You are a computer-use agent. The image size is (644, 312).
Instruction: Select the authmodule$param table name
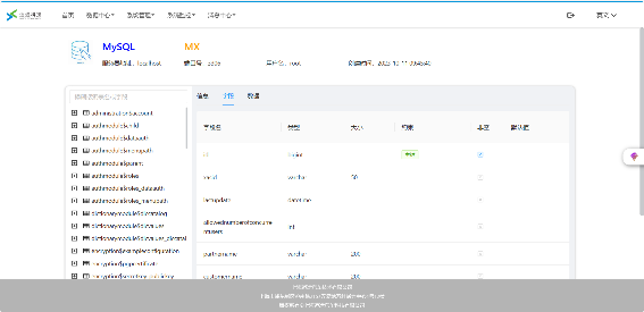(117, 163)
